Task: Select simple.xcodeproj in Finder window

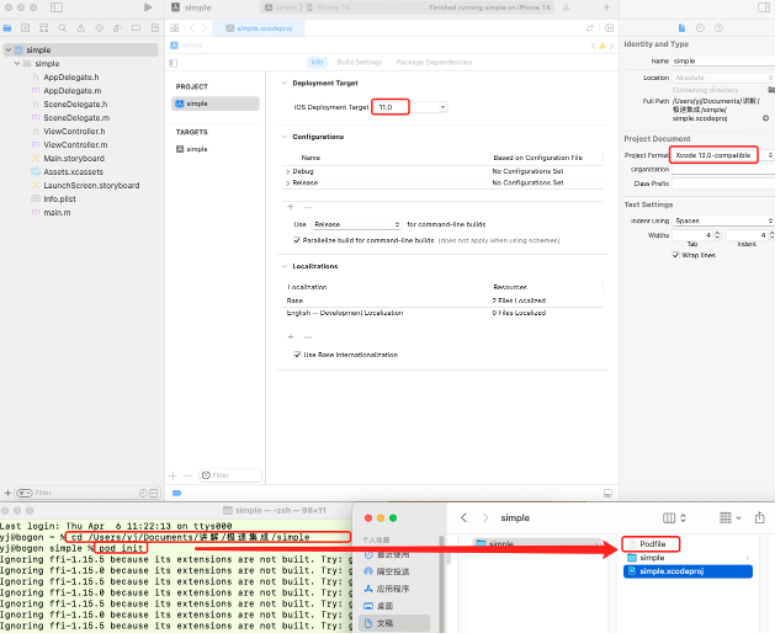Action: pyautogui.click(x=688, y=571)
